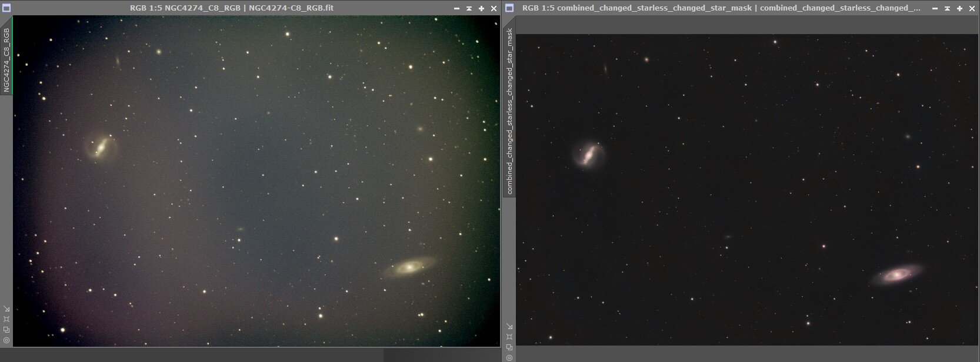Click the window icon of NGC4274_C8_RGB window
The image size is (980, 362).
click(x=6, y=8)
